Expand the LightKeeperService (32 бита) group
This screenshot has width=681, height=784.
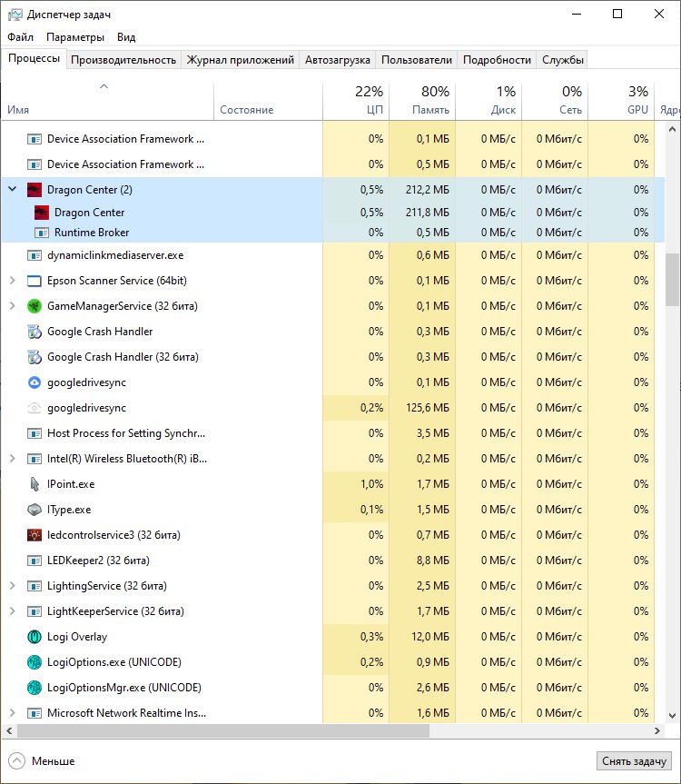13,611
